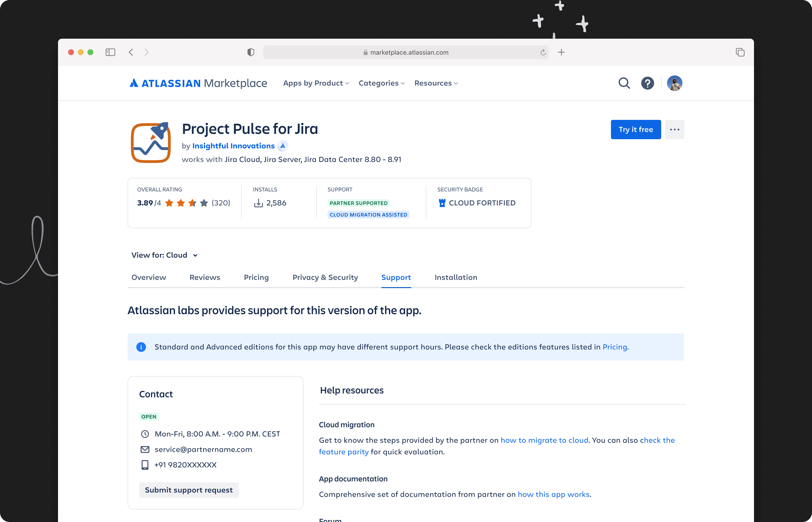This screenshot has height=522, width=812.
Task: Show the tab overview icon
Action: point(740,52)
